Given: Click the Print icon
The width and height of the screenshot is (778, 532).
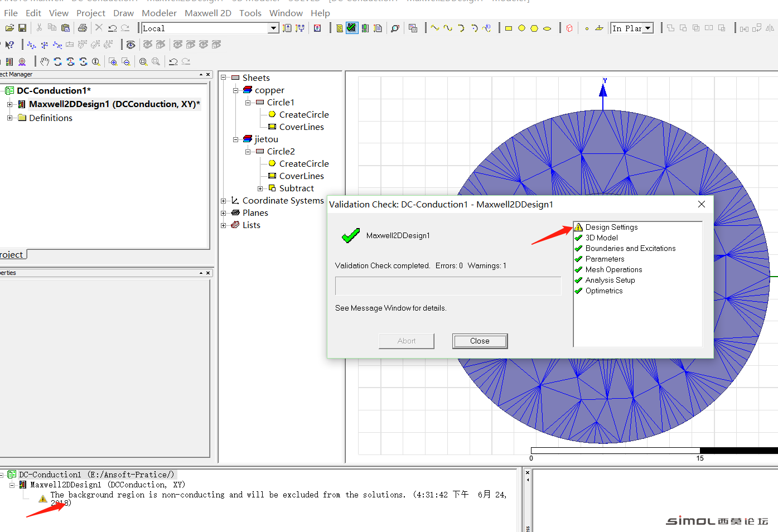Looking at the screenshot, I should [83, 28].
